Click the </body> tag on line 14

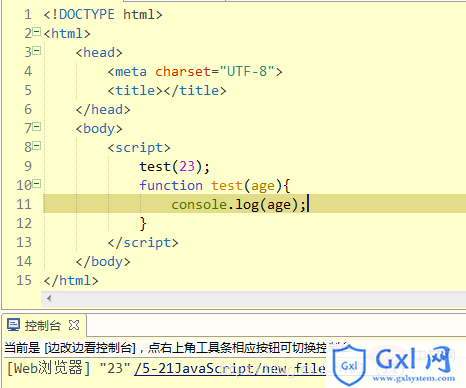coord(103,262)
